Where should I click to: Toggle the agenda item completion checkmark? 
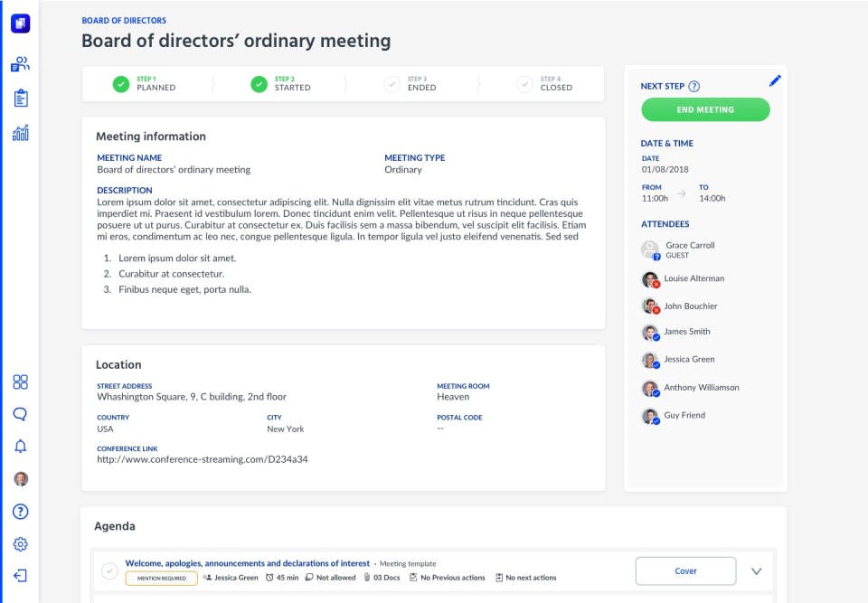click(x=109, y=570)
